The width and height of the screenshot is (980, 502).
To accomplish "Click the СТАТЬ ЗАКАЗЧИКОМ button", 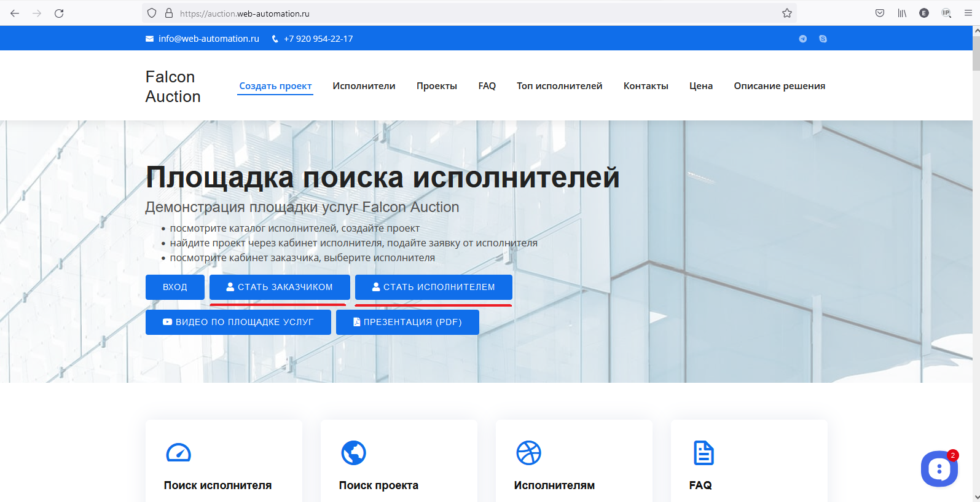I will click(280, 287).
